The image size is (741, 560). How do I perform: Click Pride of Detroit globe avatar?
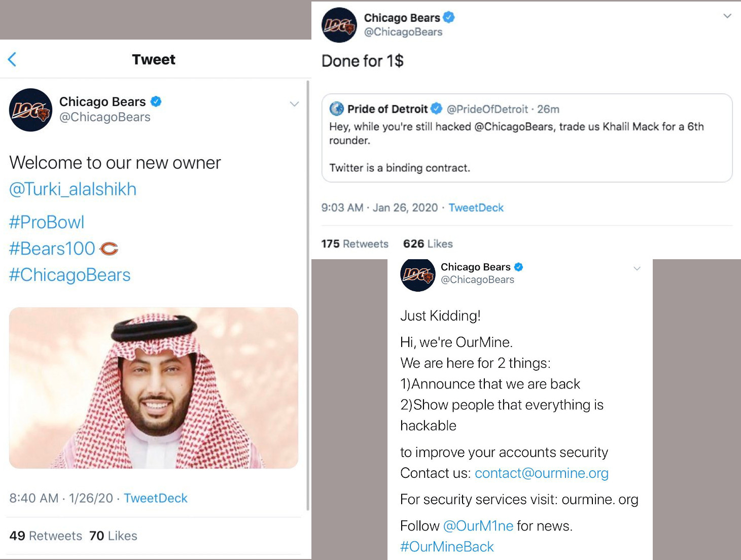(x=337, y=109)
